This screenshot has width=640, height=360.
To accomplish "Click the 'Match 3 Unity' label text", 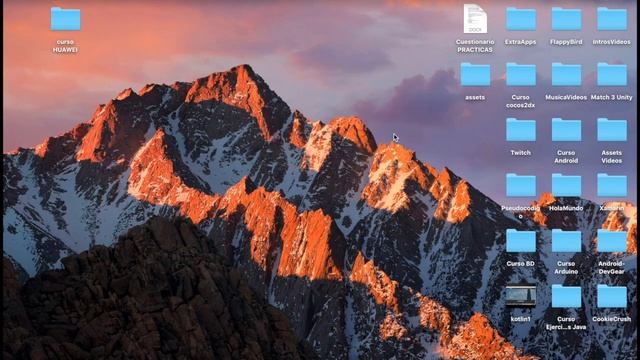I will click(612, 98).
